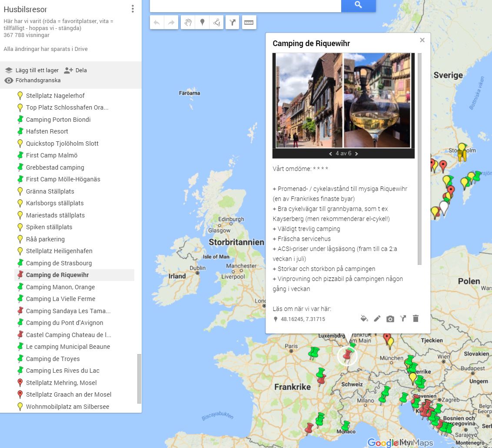The width and height of the screenshot is (492, 448).
Task: Edit Camping de Riquewihr with pencil icon
Action: click(377, 319)
